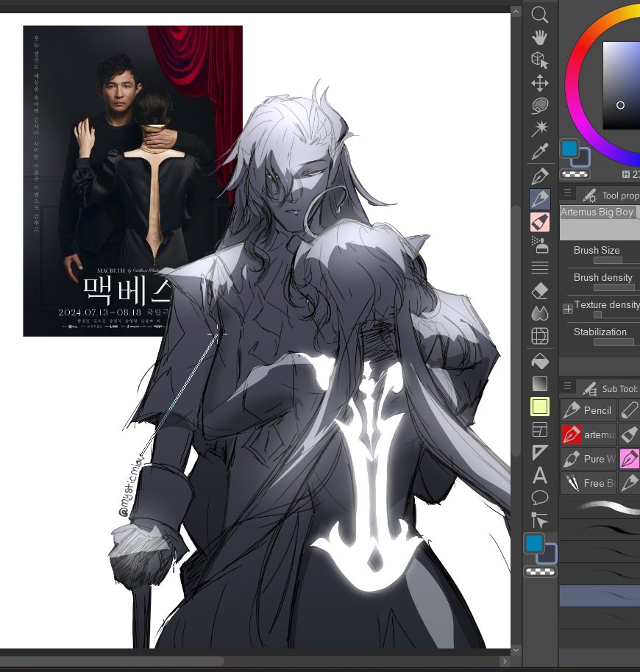
Task: Select the Frame border panel tool
Action: coord(540,429)
